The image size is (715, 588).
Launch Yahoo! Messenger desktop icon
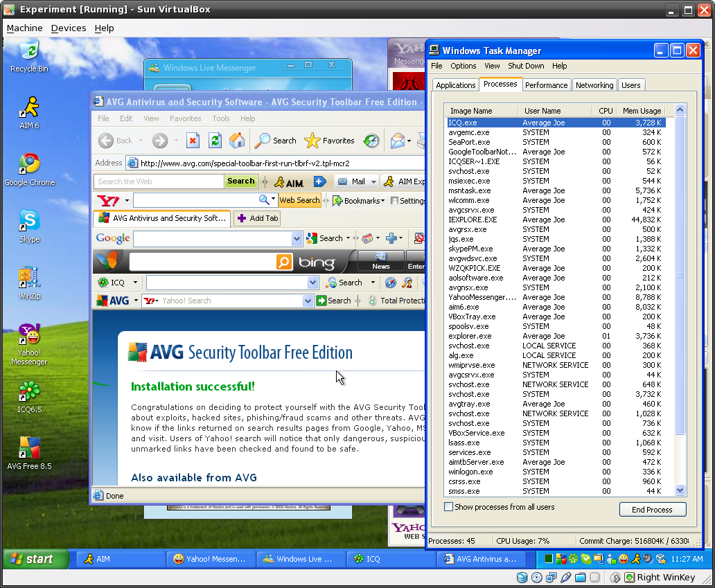pyautogui.click(x=29, y=345)
